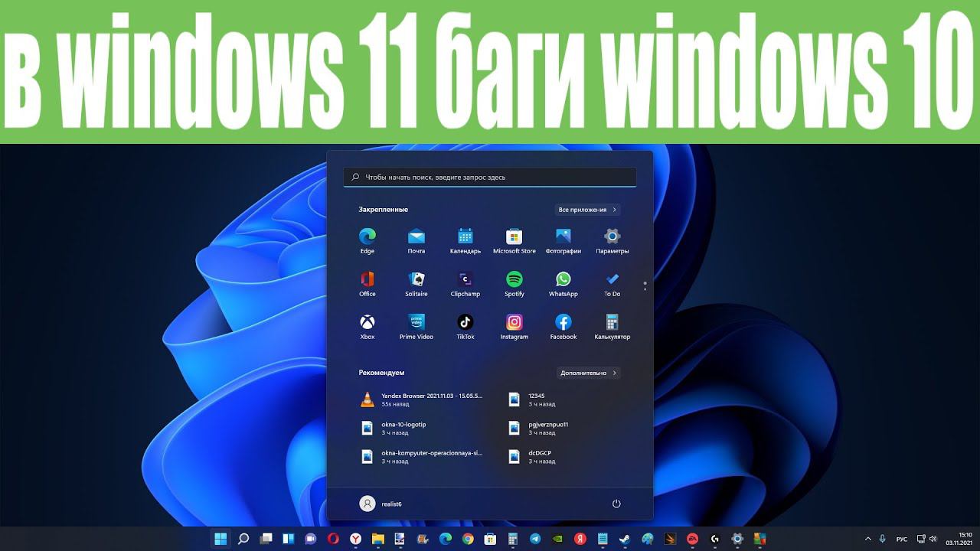
Task: Expand hidden system tray icons chevron
Action: coord(868,539)
